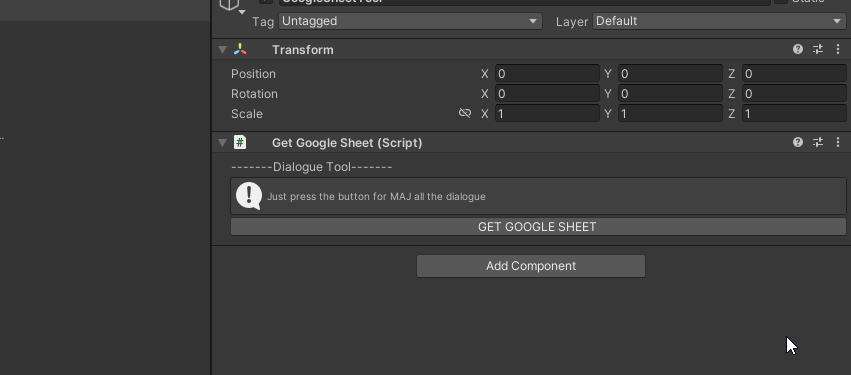The height and width of the screenshot is (375, 851).
Task: Toggle constrained proportions link on Scale
Action: (465, 113)
